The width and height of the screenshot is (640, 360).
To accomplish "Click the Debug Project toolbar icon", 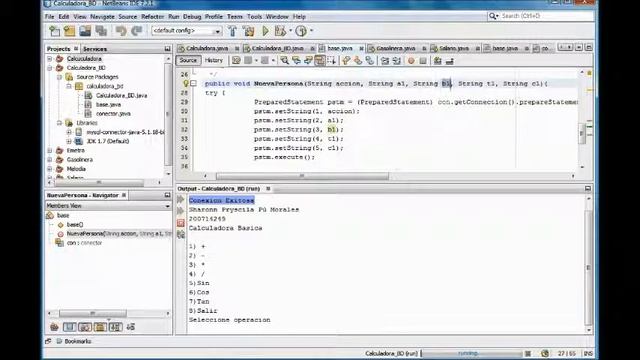I will (280, 31).
